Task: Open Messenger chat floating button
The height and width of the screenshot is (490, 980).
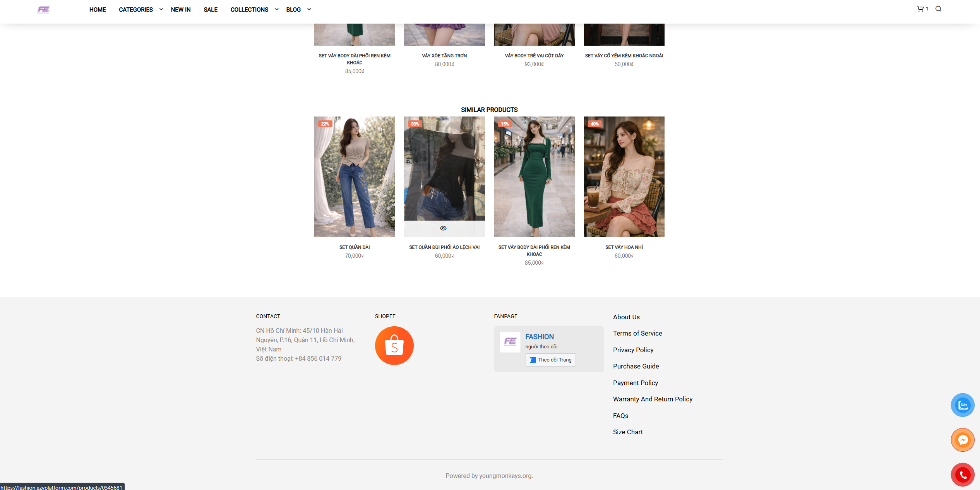Action: tap(963, 440)
